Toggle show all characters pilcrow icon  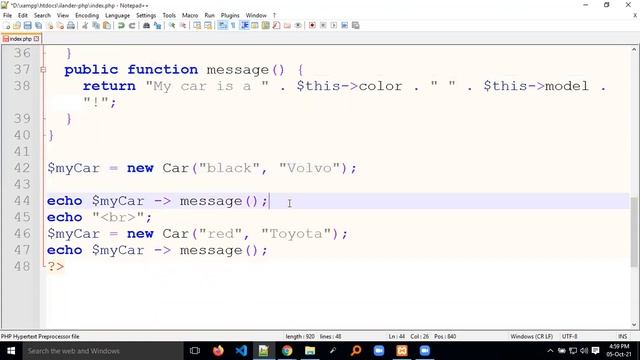click(233, 25)
